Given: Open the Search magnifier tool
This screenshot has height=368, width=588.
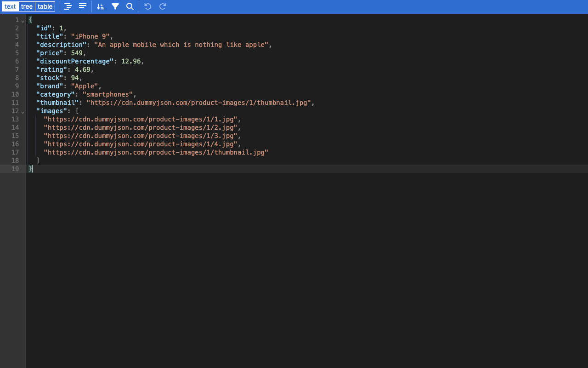Looking at the screenshot, I should point(130,6).
